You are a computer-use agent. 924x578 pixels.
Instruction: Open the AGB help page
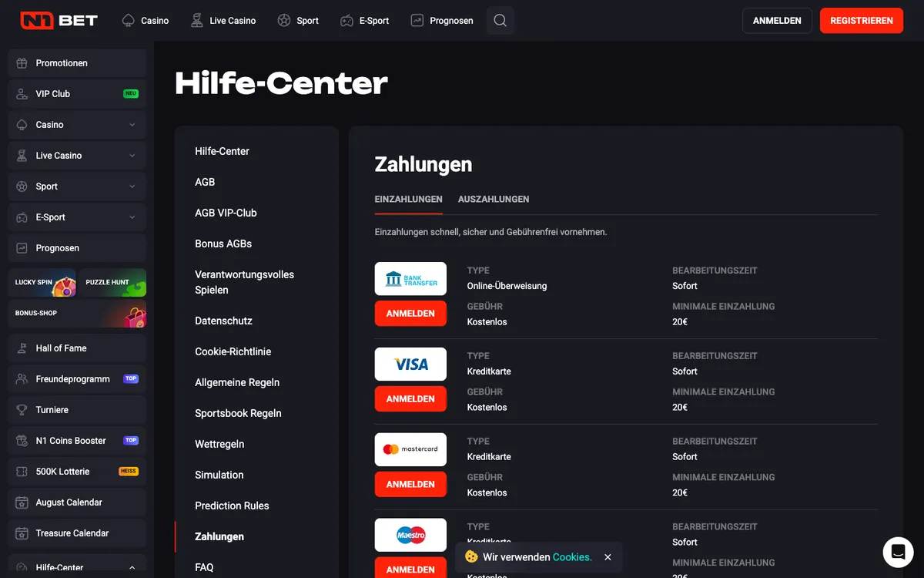[x=205, y=182]
